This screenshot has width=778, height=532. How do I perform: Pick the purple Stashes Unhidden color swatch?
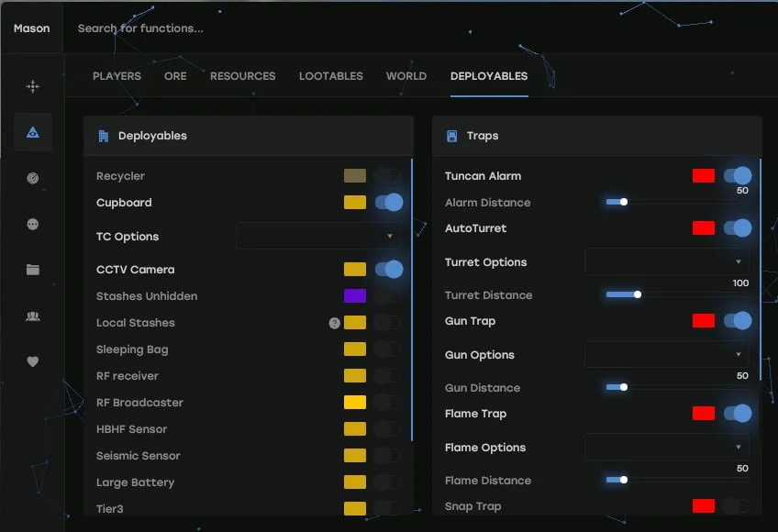coord(355,296)
